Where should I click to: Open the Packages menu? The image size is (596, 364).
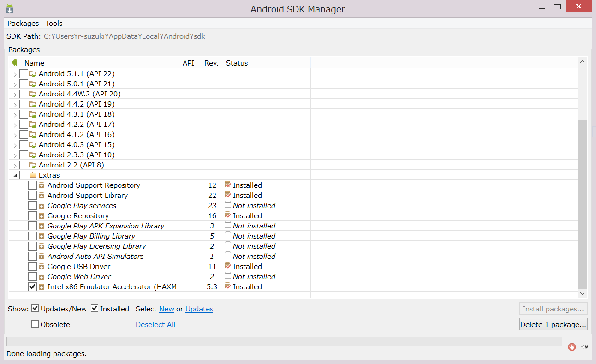click(x=23, y=23)
